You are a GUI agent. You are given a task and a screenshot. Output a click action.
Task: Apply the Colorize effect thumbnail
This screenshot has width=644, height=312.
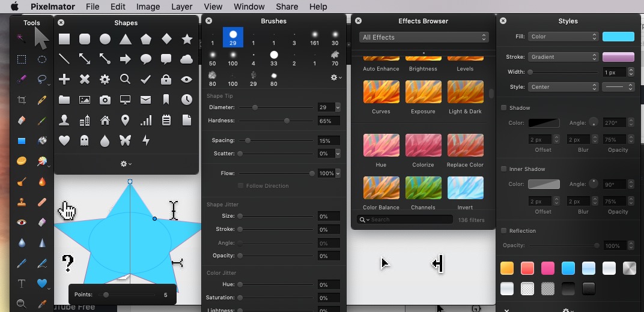pyautogui.click(x=423, y=145)
